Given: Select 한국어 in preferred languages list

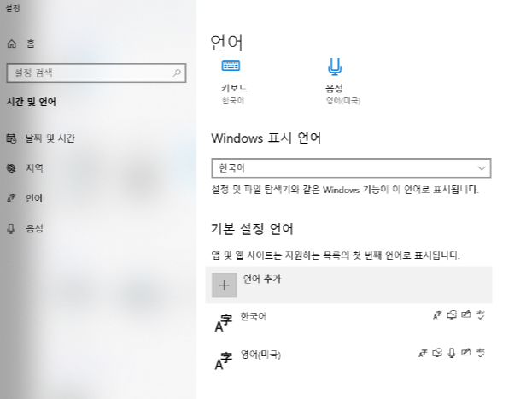Looking at the screenshot, I should pos(348,322).
